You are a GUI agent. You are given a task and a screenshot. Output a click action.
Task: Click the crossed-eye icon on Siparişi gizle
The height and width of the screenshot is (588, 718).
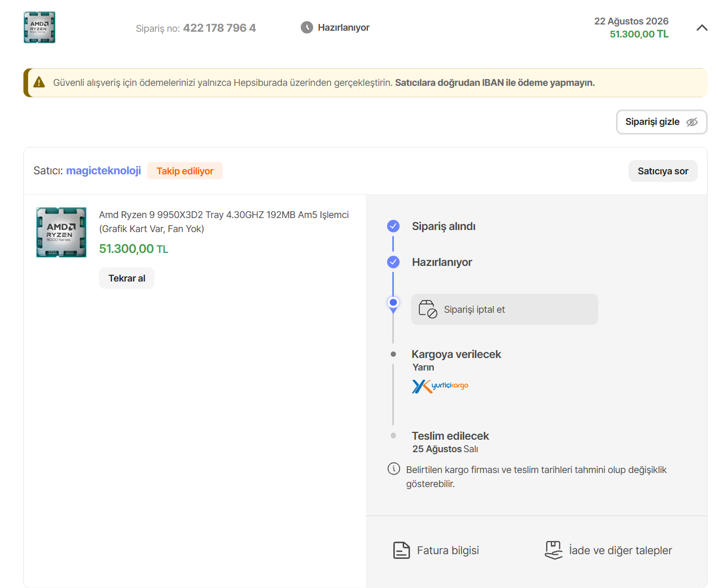pos(692,122)
